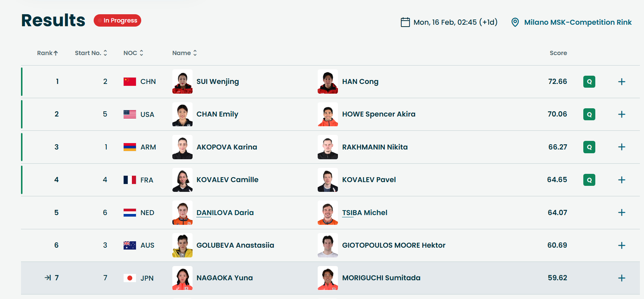Sort table by Start No. column
The height and width of the screenshot is (299, 644).
point(91,53)
